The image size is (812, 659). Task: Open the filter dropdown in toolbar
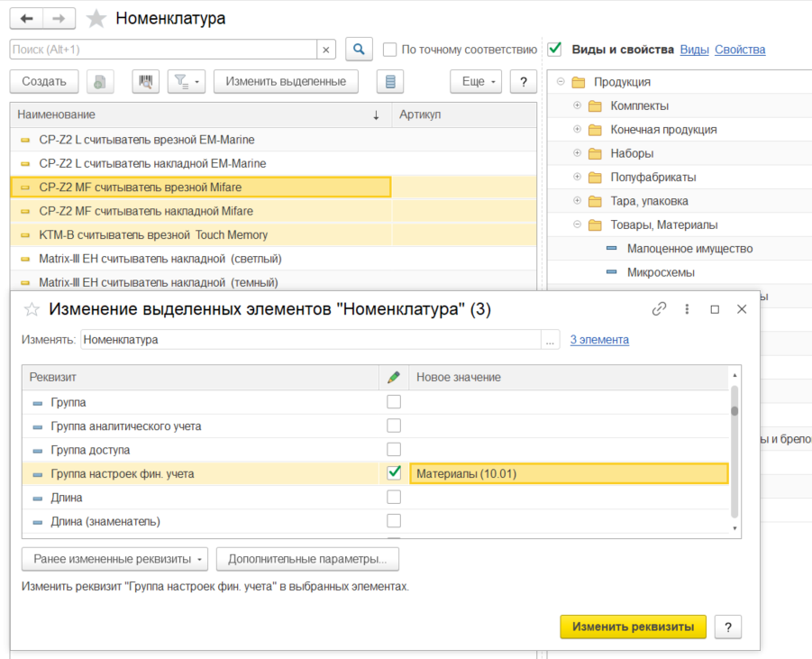[x=187, y=82]
